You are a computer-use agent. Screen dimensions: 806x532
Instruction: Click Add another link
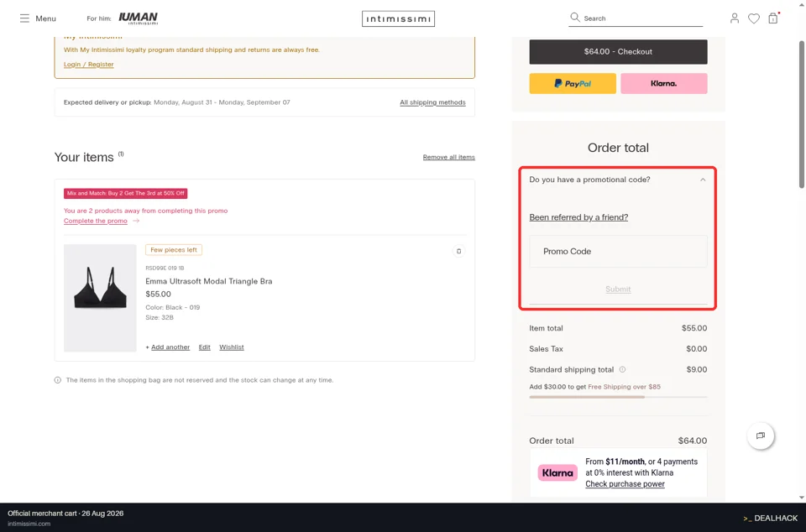(x=170, y=347)
